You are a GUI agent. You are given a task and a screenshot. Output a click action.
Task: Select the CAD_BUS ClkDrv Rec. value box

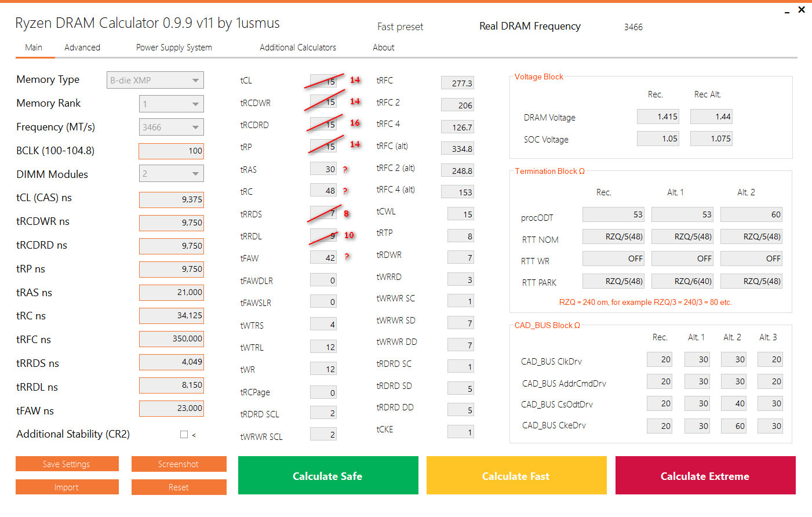coord(660,359)
